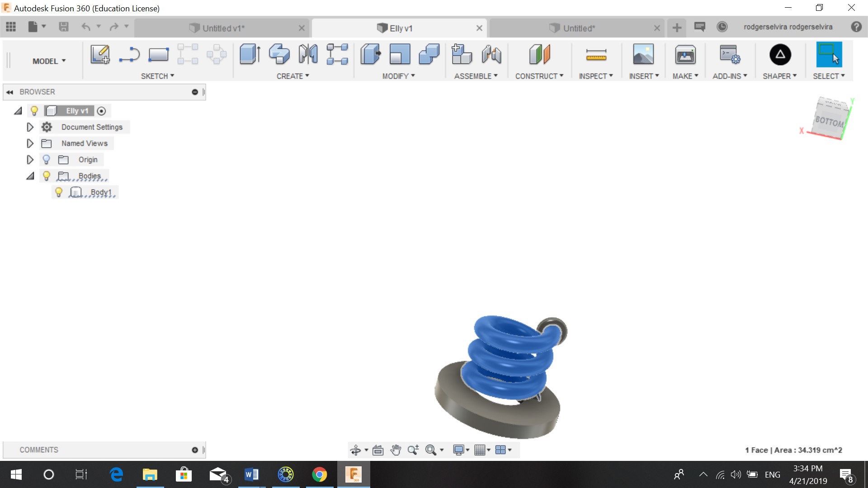Select the Pan hand tool
The image size is (868, 488).
pos(396,450)
